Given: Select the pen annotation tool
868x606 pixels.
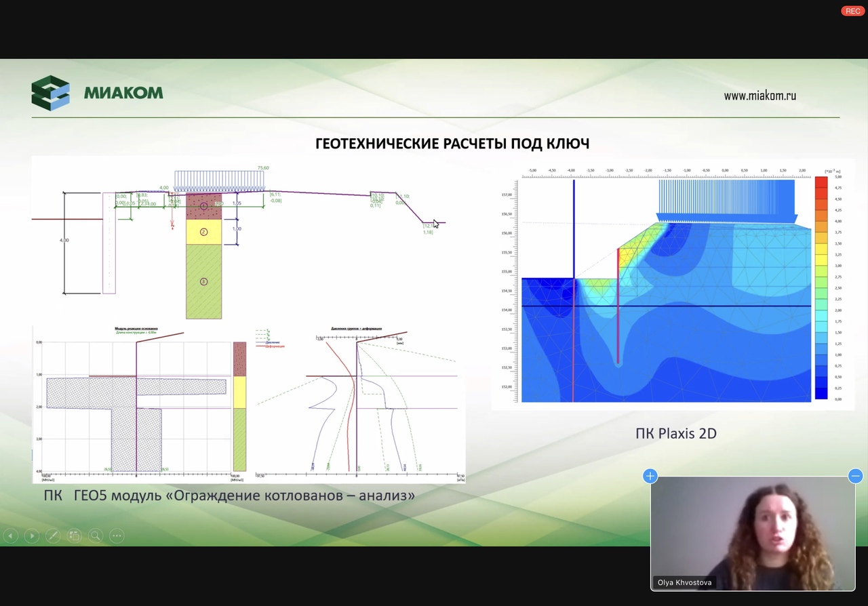Looking at the screenshot, I should pyautogui.click(x=53, y=536).
